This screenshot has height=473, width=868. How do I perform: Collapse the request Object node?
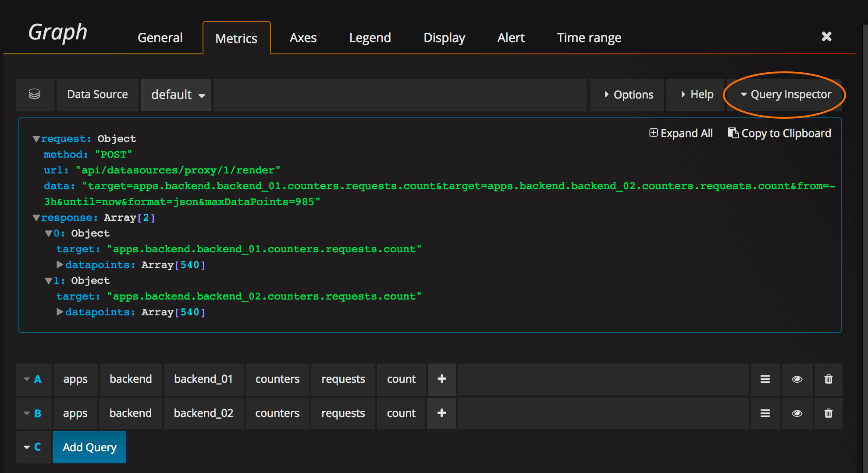click(x=36, y=139)
